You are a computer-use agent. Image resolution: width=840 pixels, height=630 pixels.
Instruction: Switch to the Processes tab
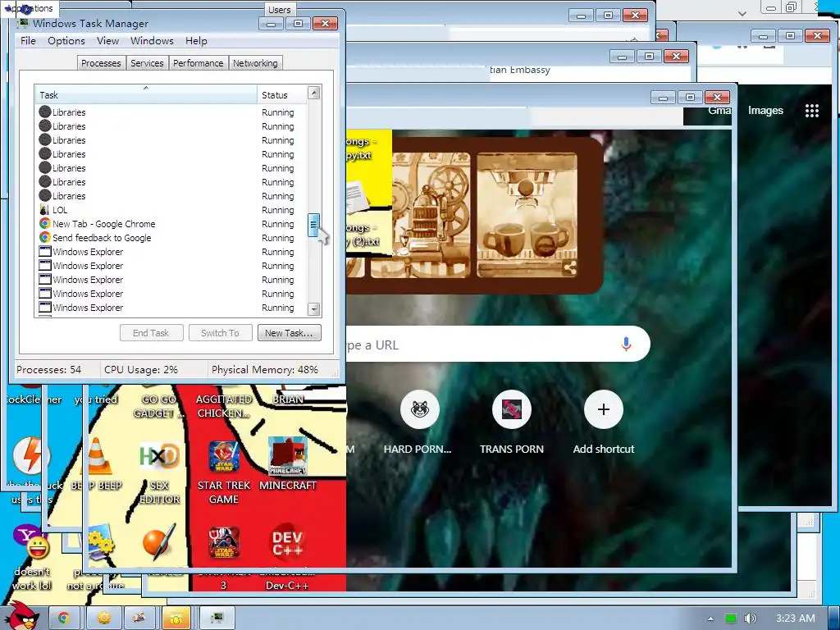101,62
